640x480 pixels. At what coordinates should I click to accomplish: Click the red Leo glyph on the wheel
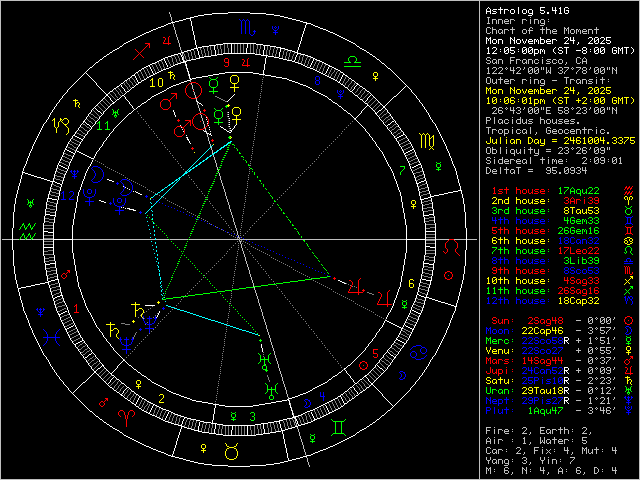pyautogui.click(x=453, y=244)
